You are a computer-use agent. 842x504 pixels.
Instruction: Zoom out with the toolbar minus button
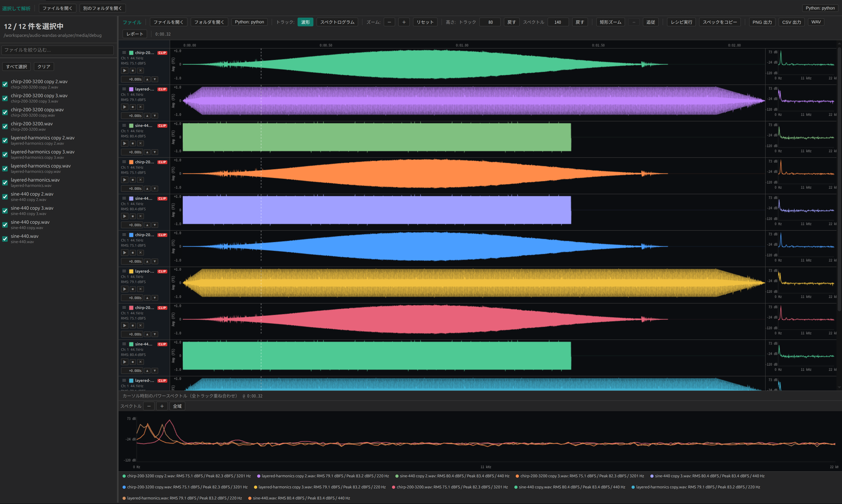tap(389, 22)
